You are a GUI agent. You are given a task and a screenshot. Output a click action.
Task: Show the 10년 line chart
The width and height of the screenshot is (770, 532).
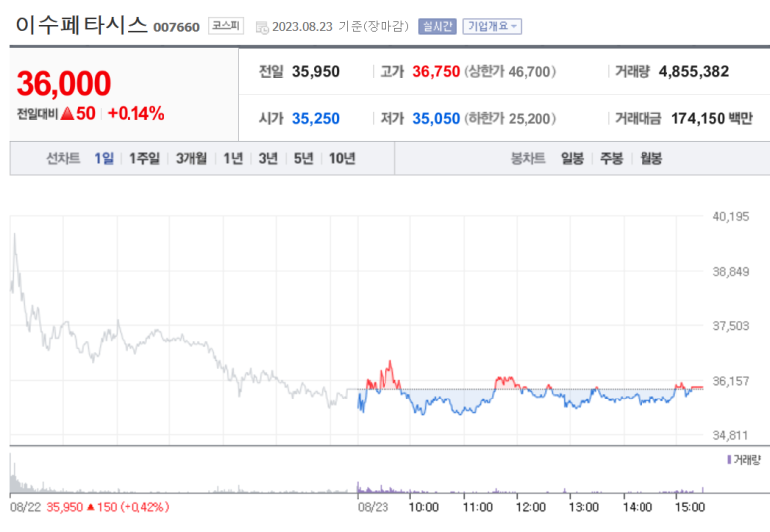tap(342, 158)
